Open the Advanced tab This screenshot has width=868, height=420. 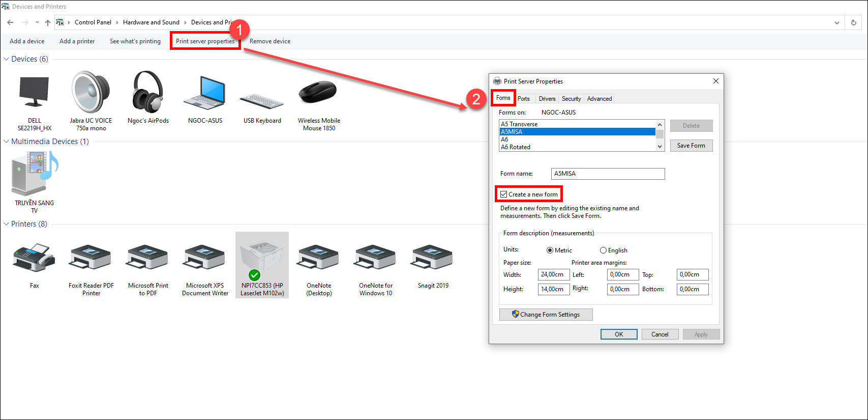[x=599, y=99]
